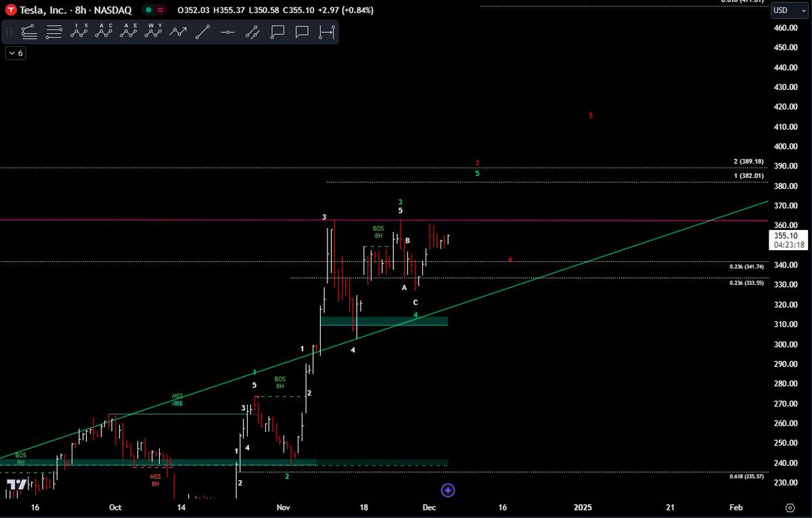Select the Date and Price Range measure tool
This screenshot has height=518, width=812.
327,31
